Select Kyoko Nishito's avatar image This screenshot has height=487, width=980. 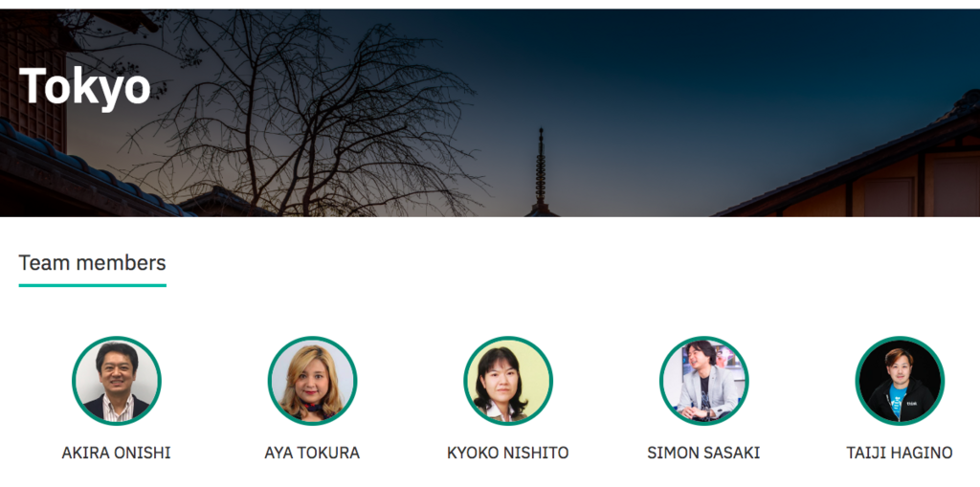click(508, 381)
